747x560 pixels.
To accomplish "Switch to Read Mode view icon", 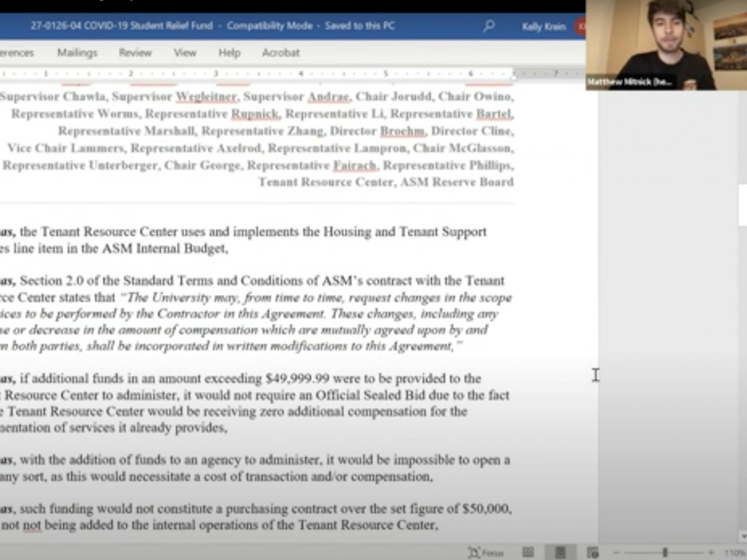I will 528,552.
